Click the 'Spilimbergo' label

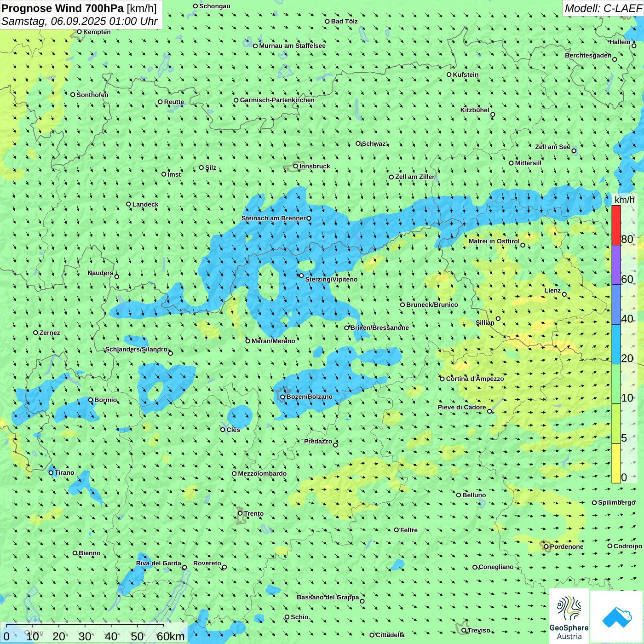(616, 502)
